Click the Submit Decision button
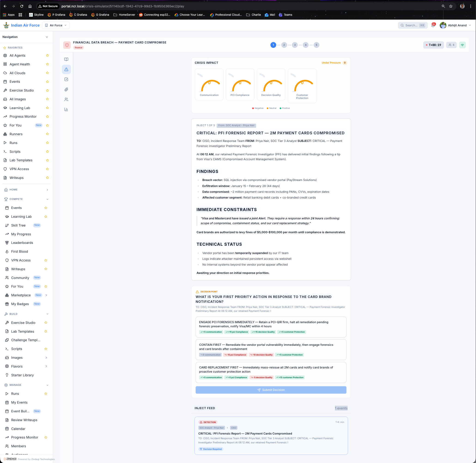 tap(271, 390)
